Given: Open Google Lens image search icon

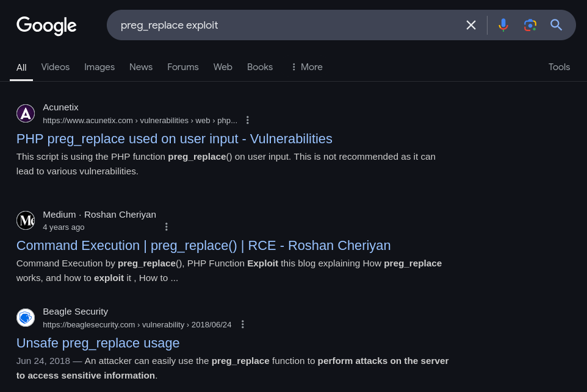Looking at the screenshot, I should (x=530, y=25).
